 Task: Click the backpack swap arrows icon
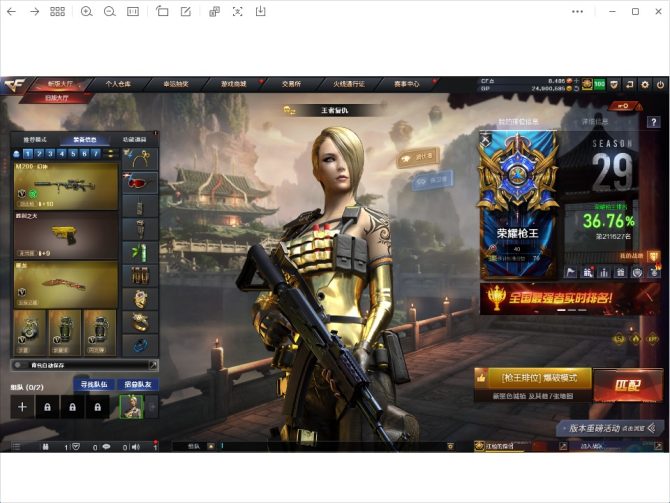111,153
